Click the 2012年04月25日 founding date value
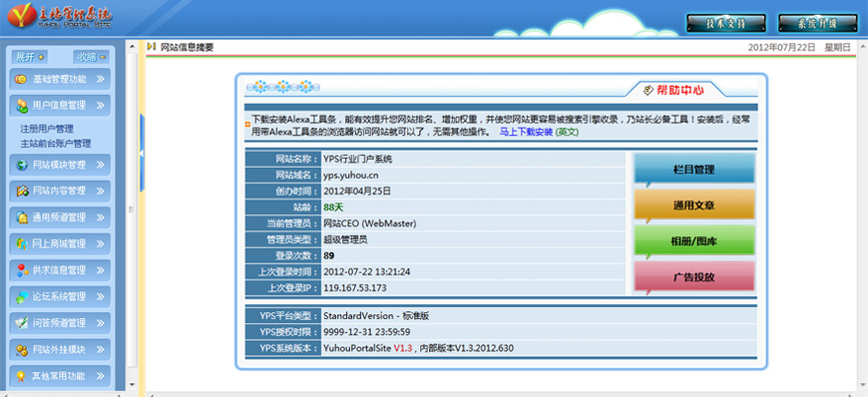This screenshot has width=868, height=397. [x=357, y=192]
